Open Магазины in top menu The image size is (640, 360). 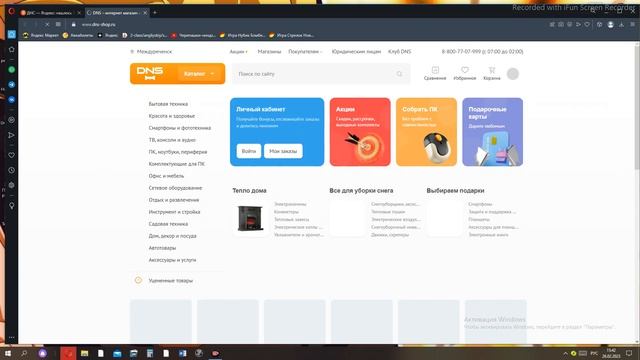tap(269, 52)
